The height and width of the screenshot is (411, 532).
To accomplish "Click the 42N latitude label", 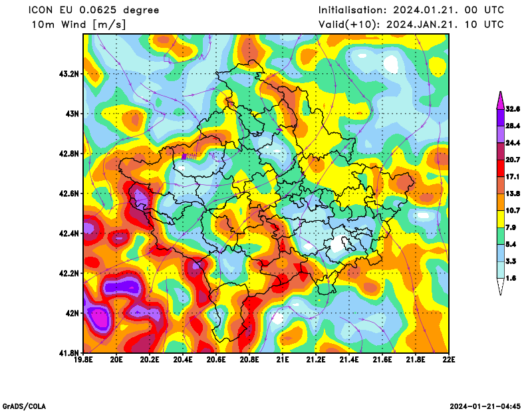I will click(72, 313).
